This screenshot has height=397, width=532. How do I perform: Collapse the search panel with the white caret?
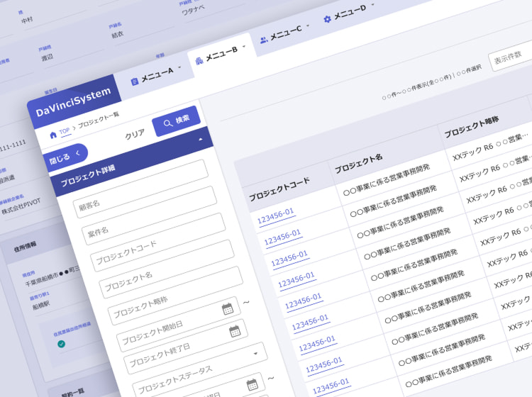(x=200, y=140)
